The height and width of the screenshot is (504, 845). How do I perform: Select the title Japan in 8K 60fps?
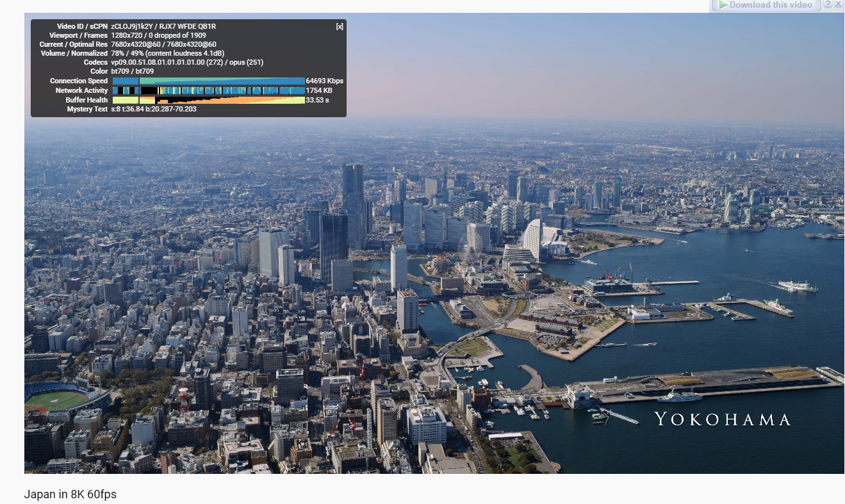(x=70, y=494)
